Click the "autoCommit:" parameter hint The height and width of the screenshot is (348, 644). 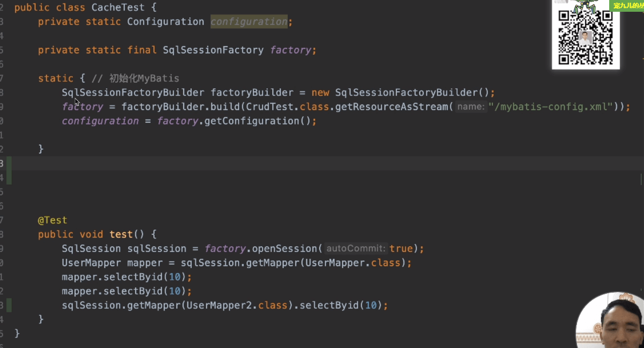[356, 248]
